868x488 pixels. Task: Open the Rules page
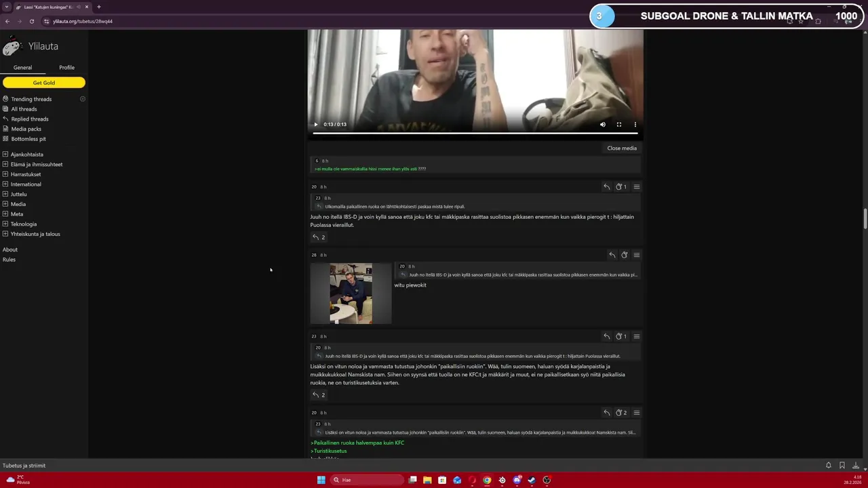click(9, 260)
